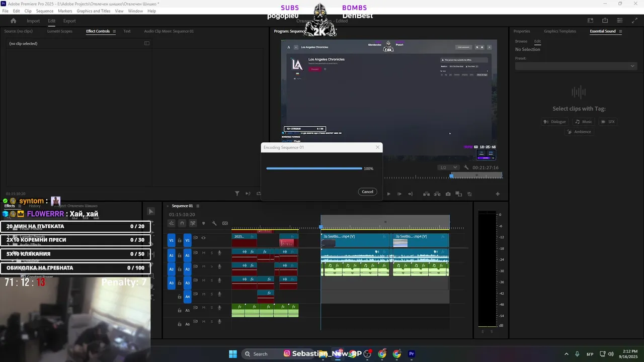
Task: Click the Go to Out point button
Action: [411, 194]
